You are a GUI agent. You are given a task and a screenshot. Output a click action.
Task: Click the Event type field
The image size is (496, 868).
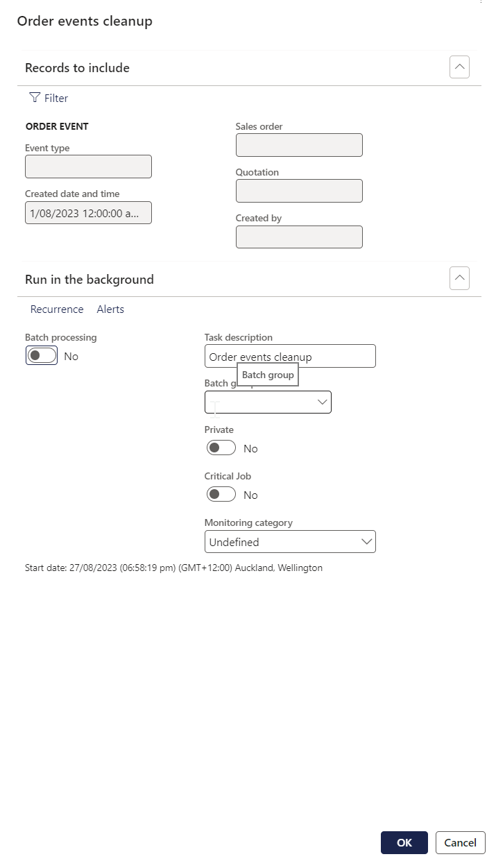point(88,167)
